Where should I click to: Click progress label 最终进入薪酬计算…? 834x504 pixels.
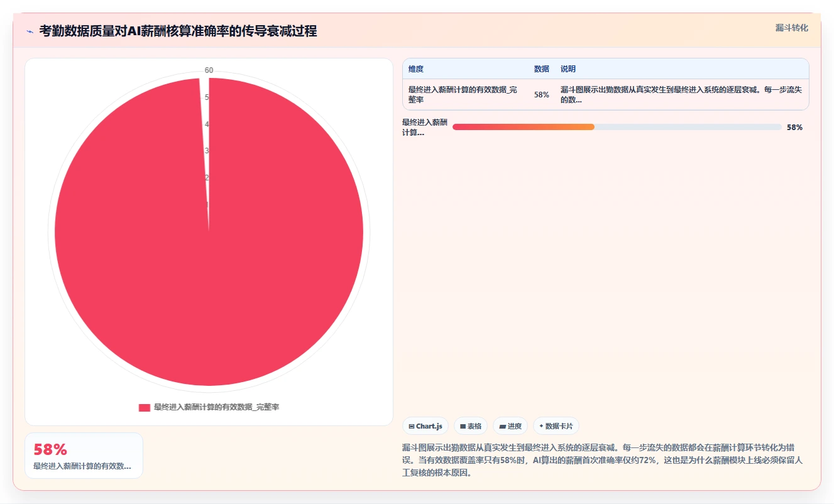click(425, 127)
